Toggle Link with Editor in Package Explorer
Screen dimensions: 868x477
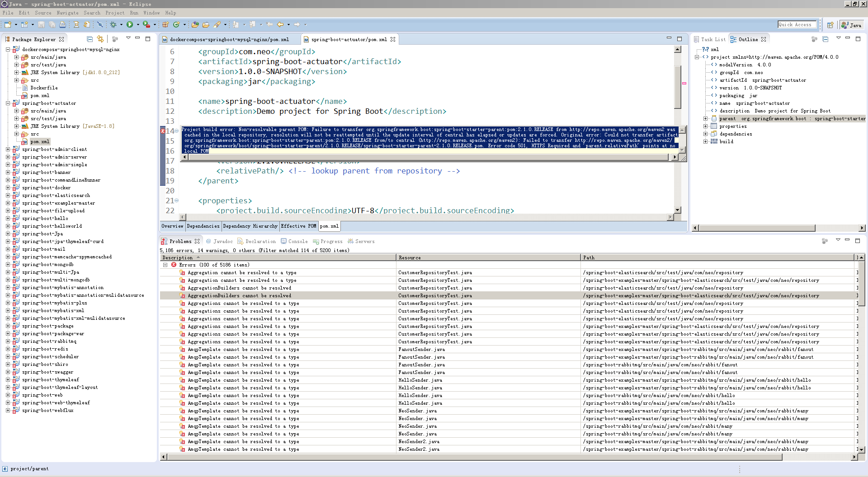tap(100, 39)
